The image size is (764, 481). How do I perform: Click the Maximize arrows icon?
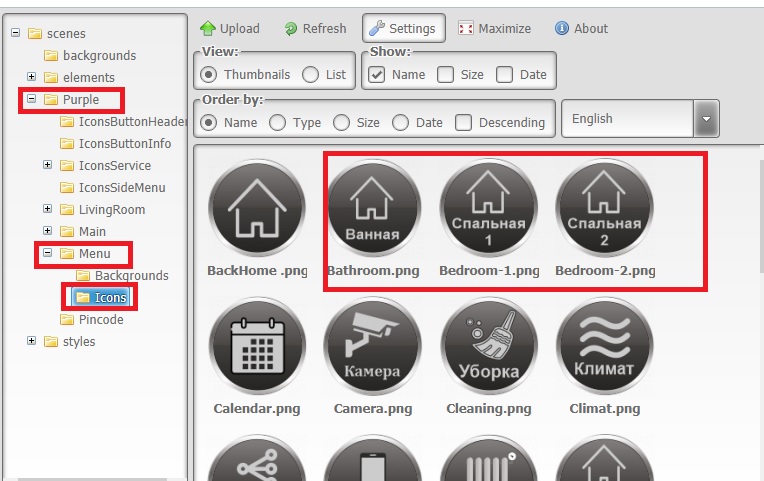(466, 28)
